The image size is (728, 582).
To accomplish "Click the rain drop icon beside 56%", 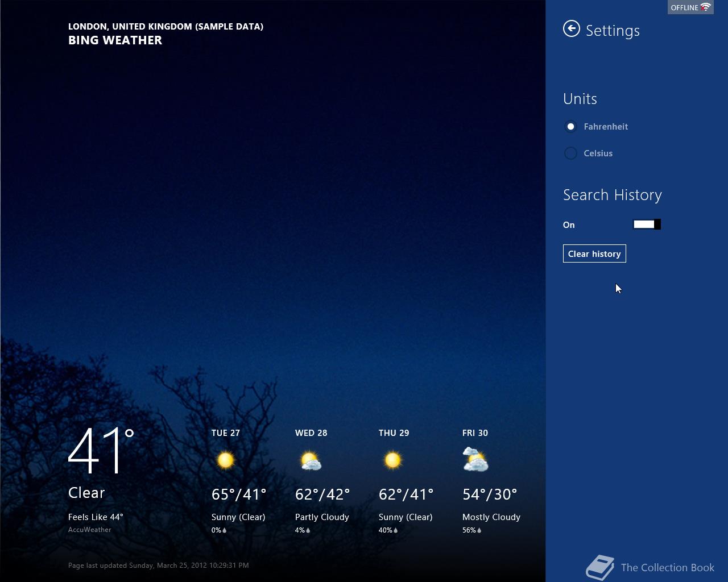I will (479, 530).
